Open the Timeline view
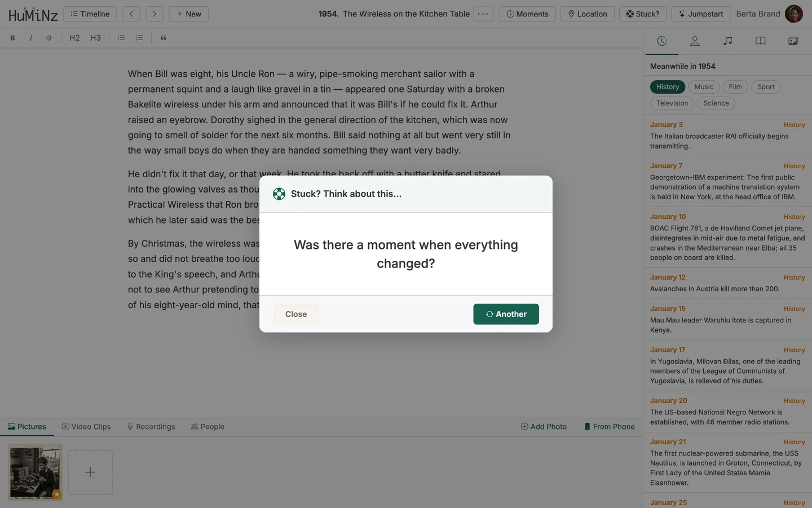Image resolution: width=812 pixels, height=508 pixels. point(90,14)
